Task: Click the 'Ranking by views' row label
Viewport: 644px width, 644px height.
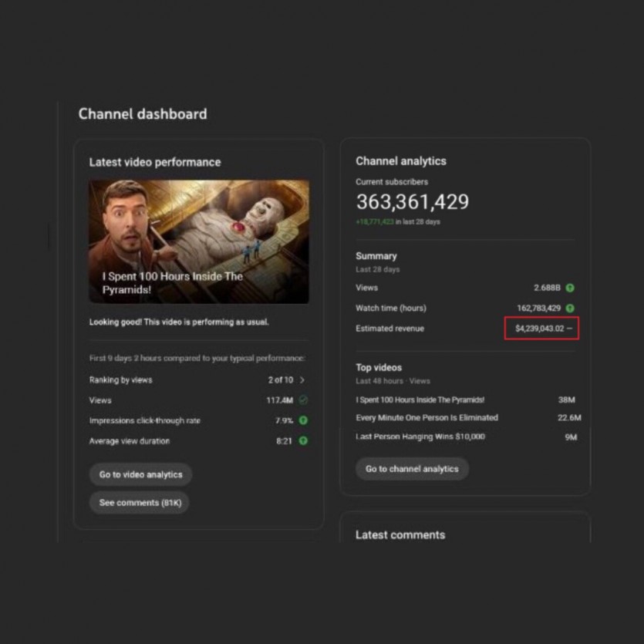Action: click(121, 380)
